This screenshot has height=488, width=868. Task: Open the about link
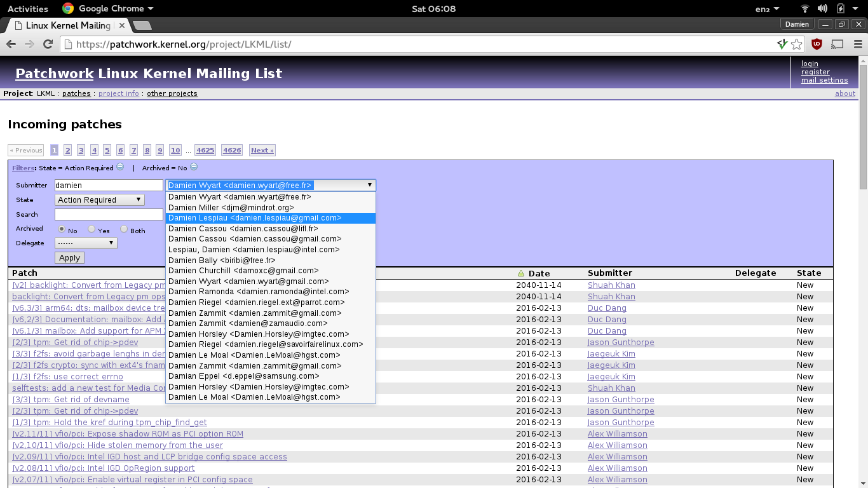(845, 93)
